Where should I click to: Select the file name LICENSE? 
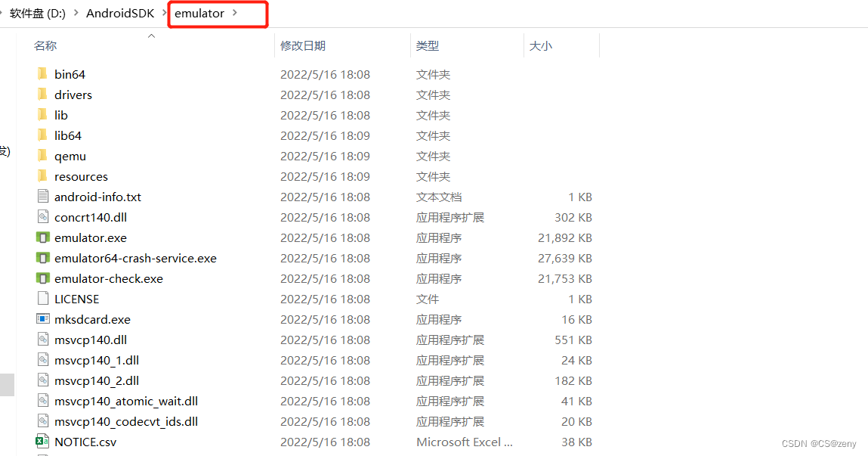pyautogui.click(x=76, y=299)
